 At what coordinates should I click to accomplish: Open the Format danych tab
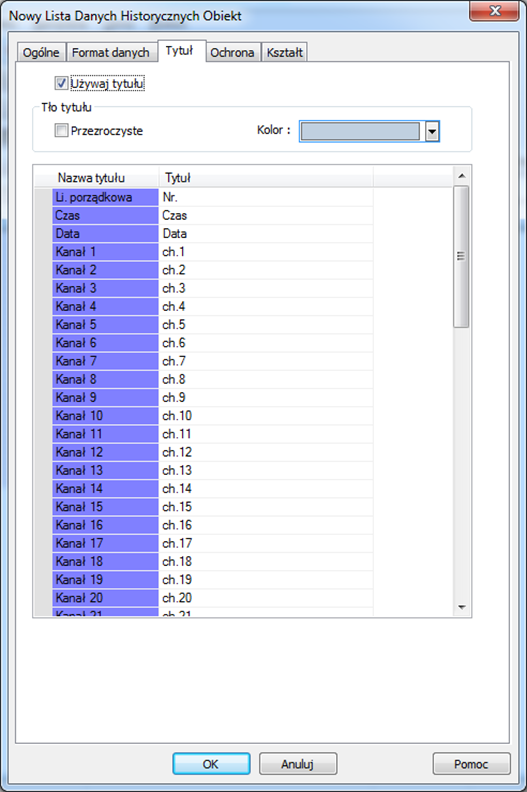[110, 53]
